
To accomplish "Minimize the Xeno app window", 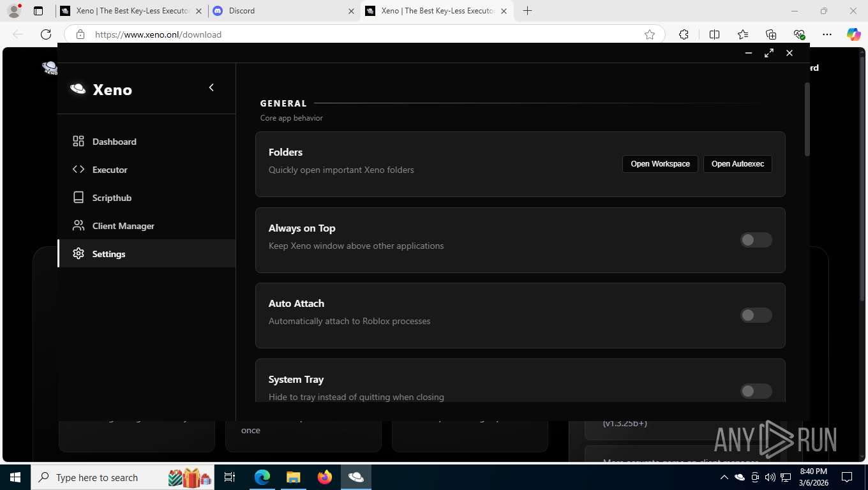I will click(x=749, y=54).
